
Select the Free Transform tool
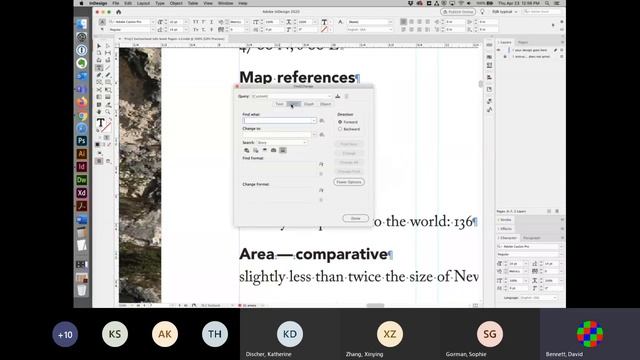108,90
